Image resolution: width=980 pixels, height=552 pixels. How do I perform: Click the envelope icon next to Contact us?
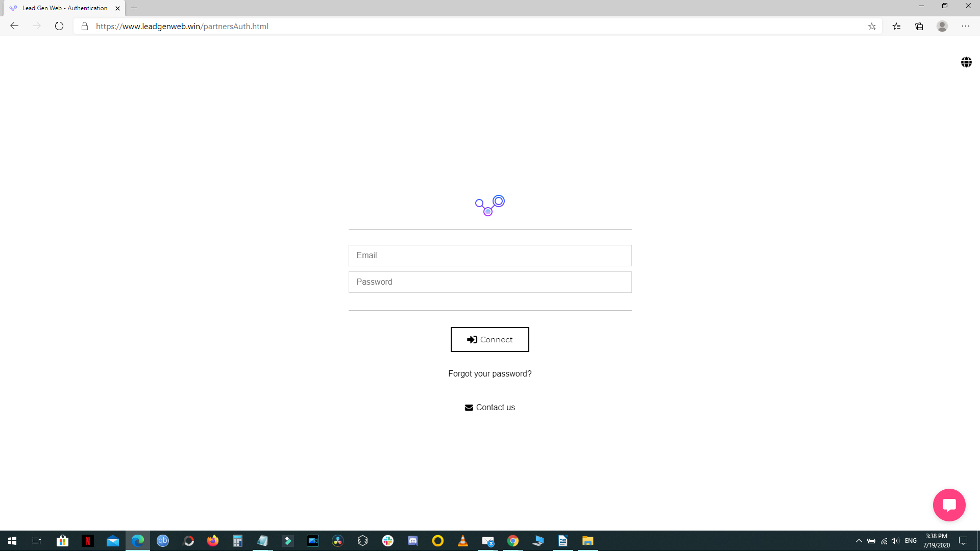point(469,407)
